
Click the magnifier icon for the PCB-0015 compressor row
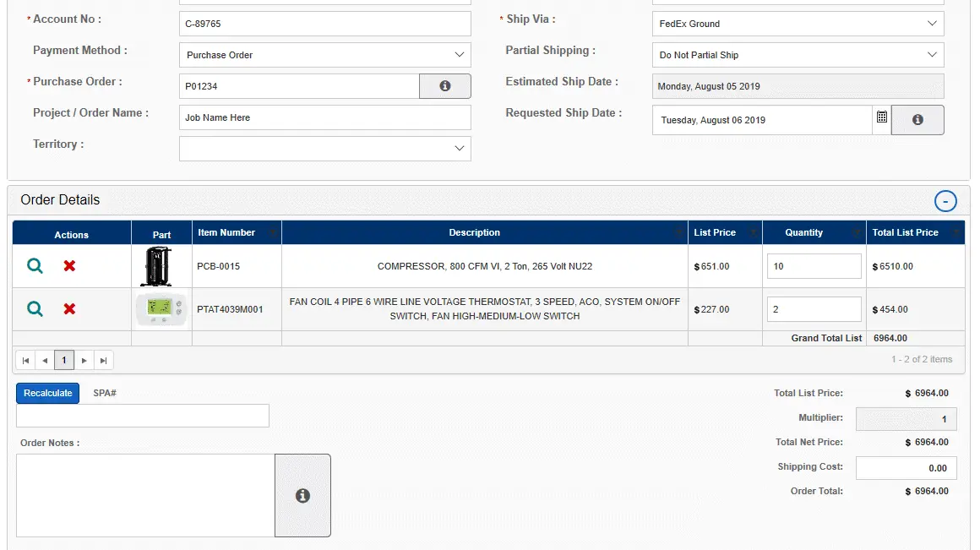tap(34, 265)
